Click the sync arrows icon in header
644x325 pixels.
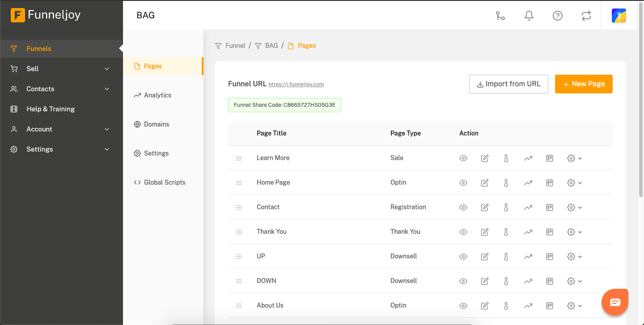tap(586, 16)
